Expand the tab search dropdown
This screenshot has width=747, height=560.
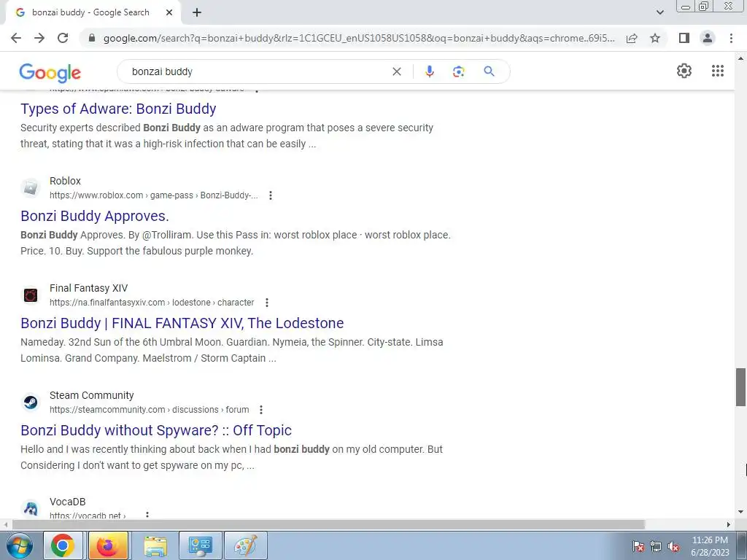(659, 12)
